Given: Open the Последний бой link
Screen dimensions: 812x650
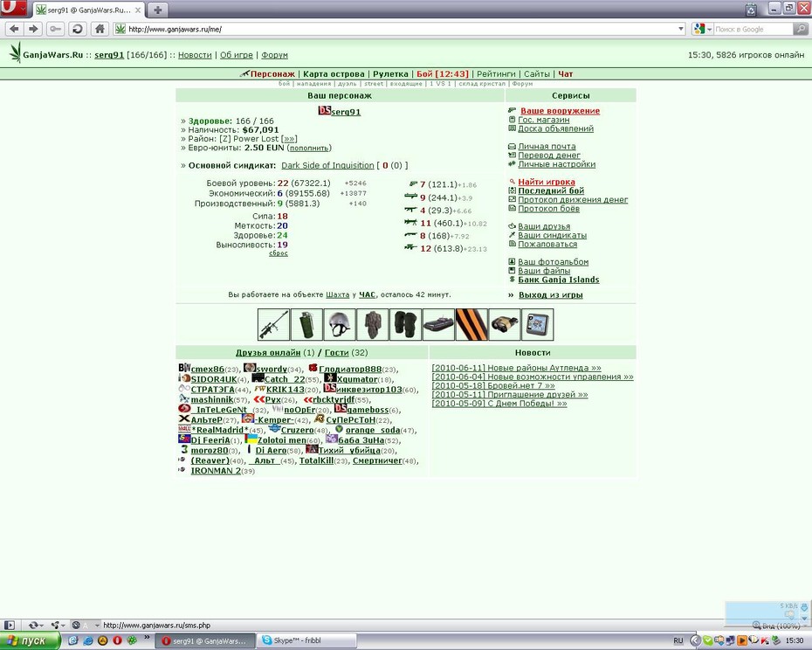Looking at the screenshot, I should [551, 190].
